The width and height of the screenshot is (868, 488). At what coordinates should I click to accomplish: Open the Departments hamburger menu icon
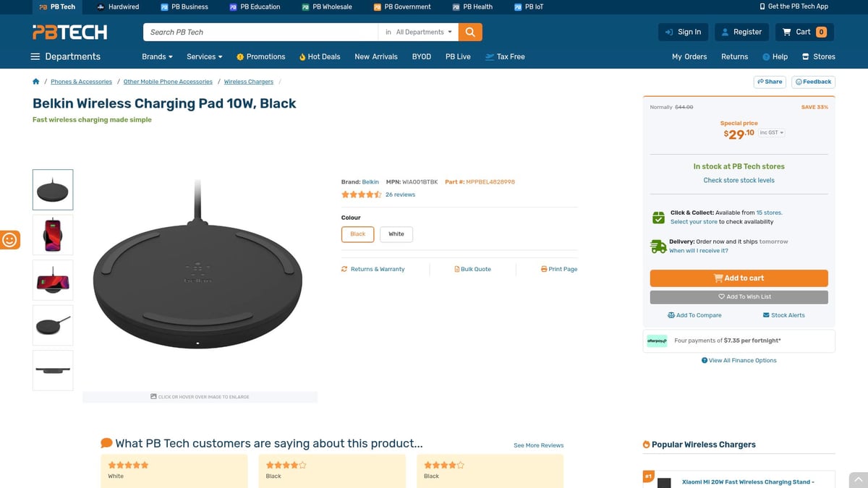point(35,56)
